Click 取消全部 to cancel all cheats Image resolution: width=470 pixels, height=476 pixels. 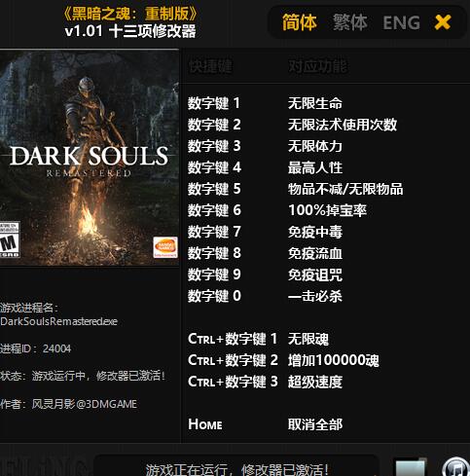coord(315,424)
